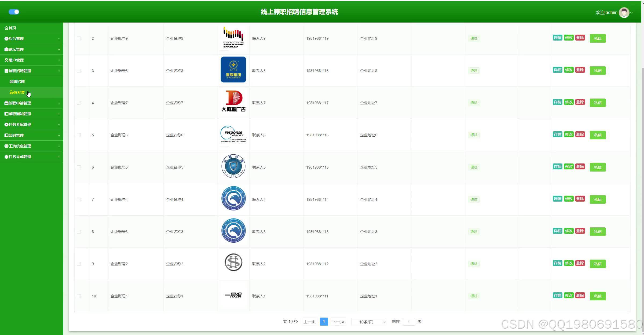The image size is (644, 335).
Task: Click the 大拇指广告 logo image
Action: (233, 101)
